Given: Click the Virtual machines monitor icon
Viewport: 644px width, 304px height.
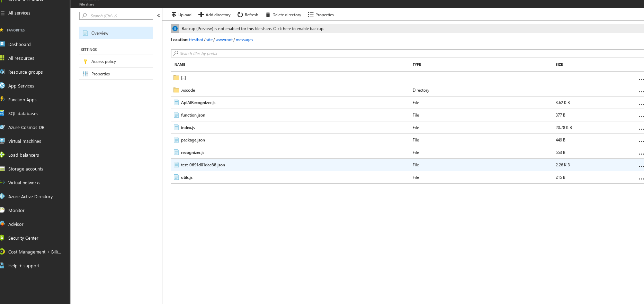Looking at the screenshot, I should pyautogui.click(x=2, y=141).
